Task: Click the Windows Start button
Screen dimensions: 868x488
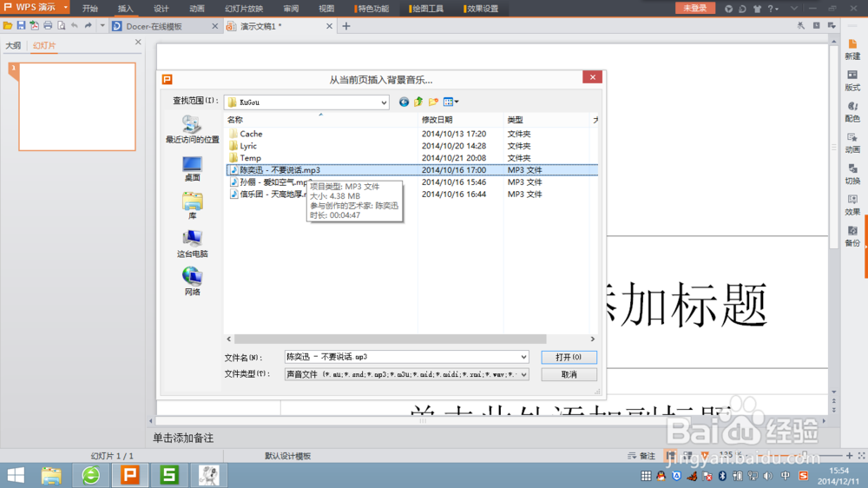Action: pyautogui.click(x=16, y=475)
